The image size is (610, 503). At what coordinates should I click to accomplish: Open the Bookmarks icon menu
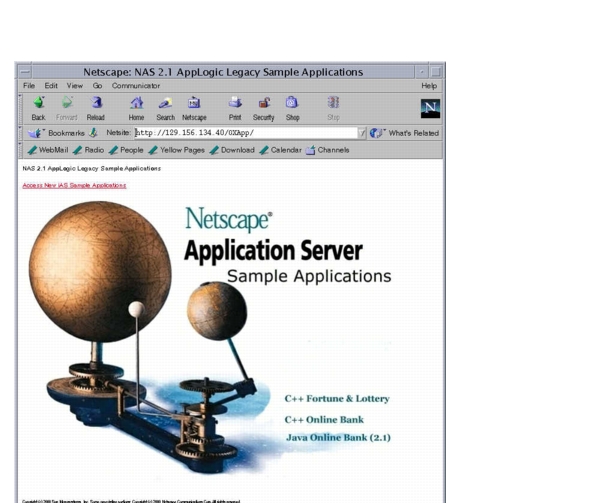pyautogui.click(x=34, y=133)
